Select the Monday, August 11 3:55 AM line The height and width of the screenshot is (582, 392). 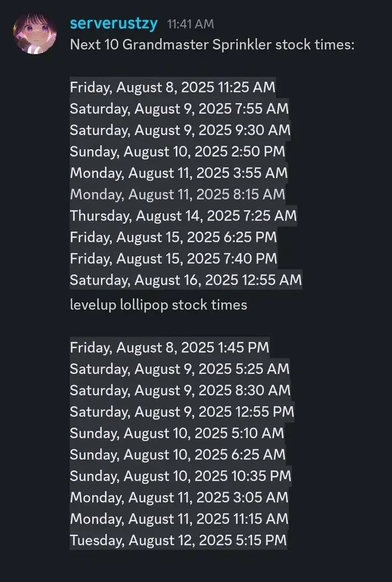point(177,173)
